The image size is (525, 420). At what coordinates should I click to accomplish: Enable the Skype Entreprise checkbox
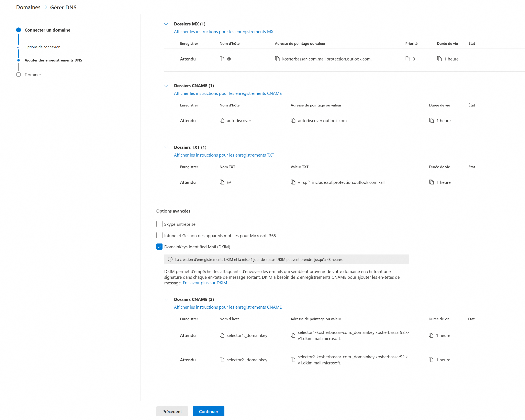point(159,224)
